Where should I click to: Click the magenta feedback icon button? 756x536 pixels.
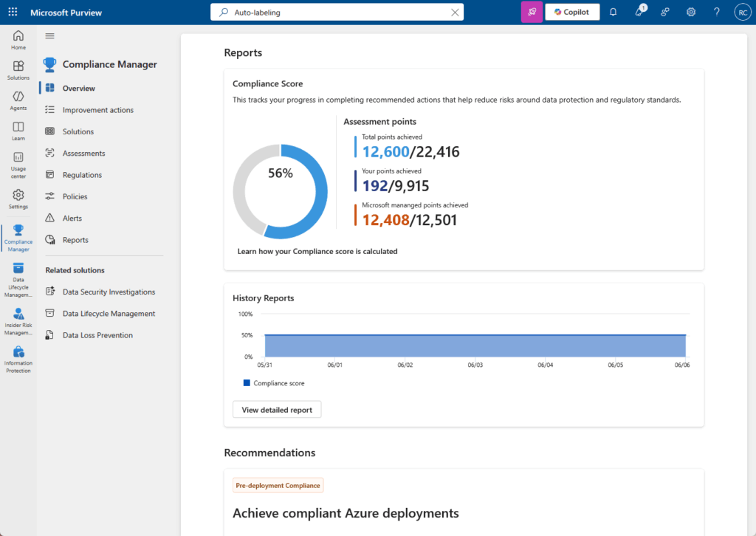(532, 12)
